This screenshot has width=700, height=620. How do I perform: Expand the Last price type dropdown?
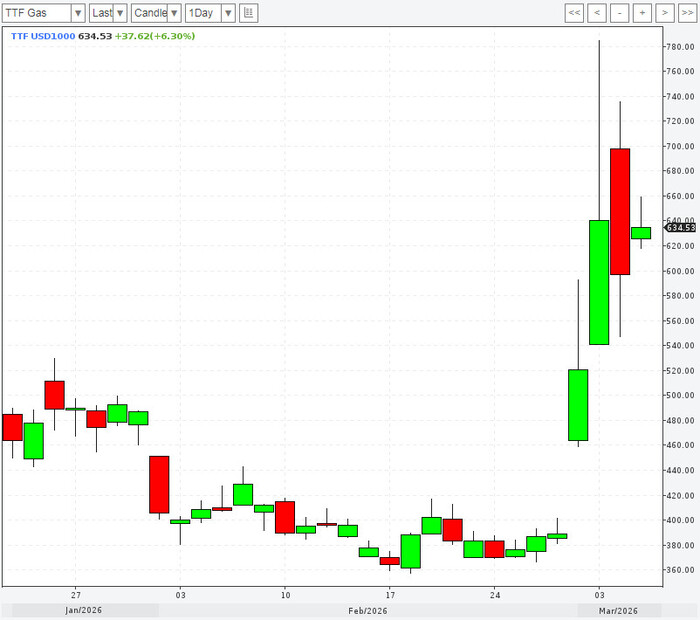point(108,13)
